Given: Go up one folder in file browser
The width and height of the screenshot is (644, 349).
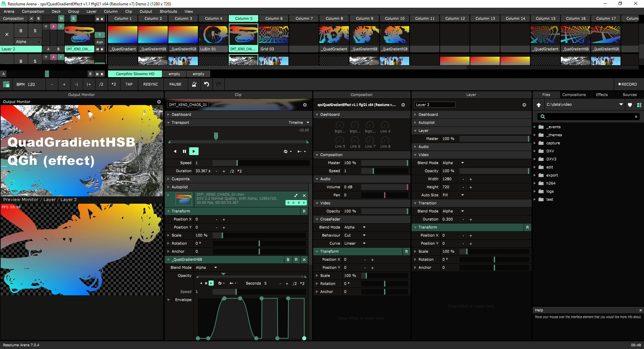Looking at the screenshot, I should point(539,105).
